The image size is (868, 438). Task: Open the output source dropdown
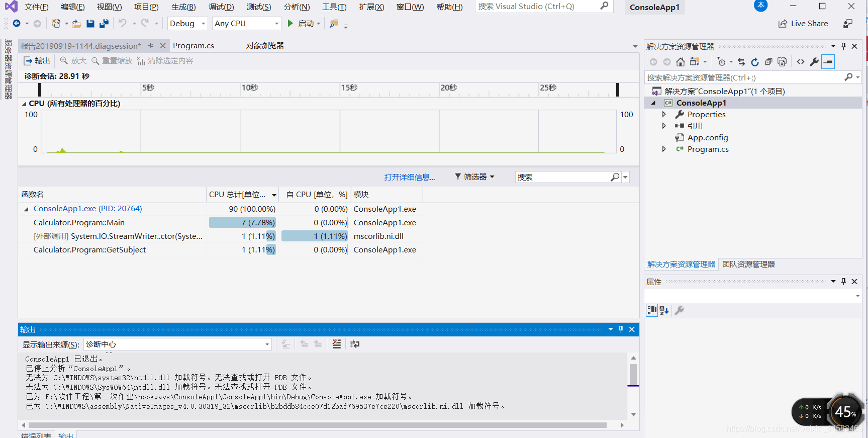point(177,344)
